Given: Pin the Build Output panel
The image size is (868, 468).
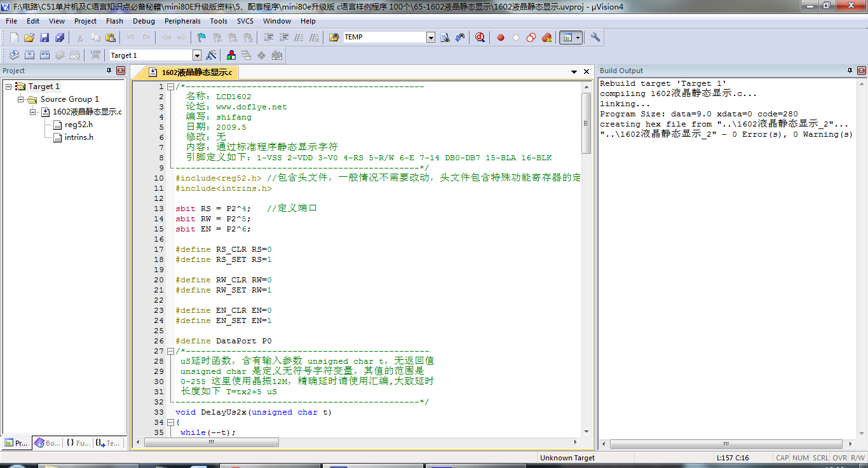Looking at the screenshot, I should pos(850,71).
